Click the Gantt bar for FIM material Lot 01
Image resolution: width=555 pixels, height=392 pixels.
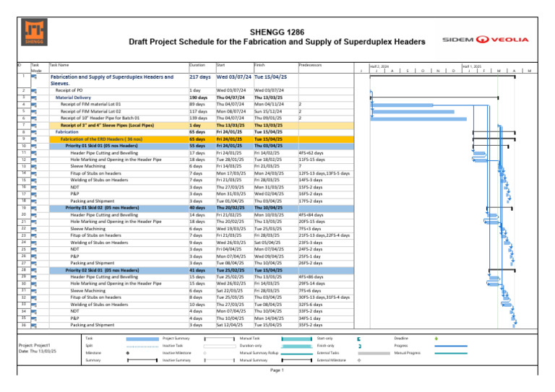click(x=402, y=105)
